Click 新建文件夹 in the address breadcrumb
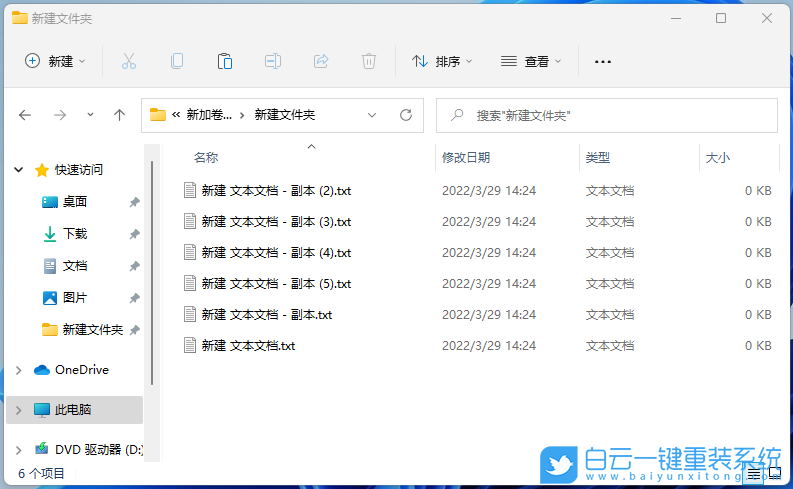The image size is (793, 489). pyautogui.click(x=285, y=115)
